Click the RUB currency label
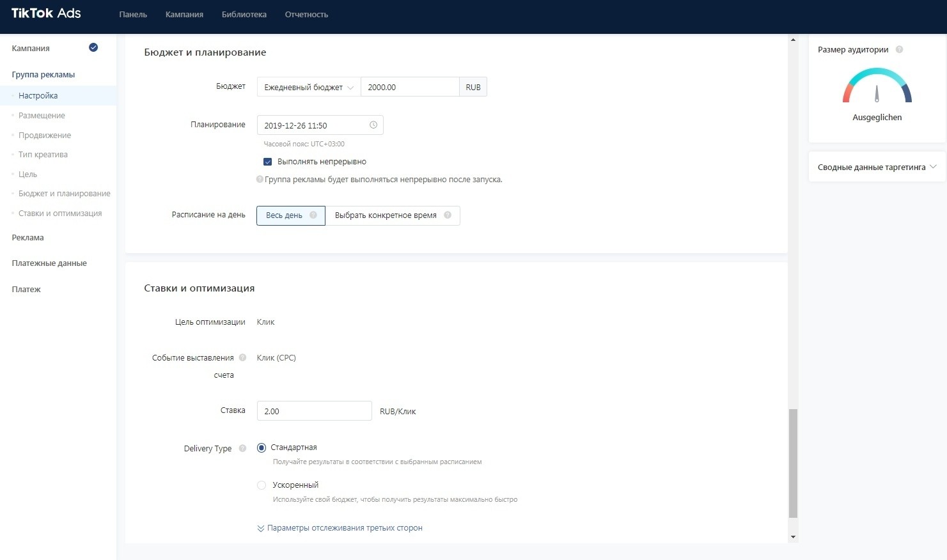 click(x=473, y=87)
